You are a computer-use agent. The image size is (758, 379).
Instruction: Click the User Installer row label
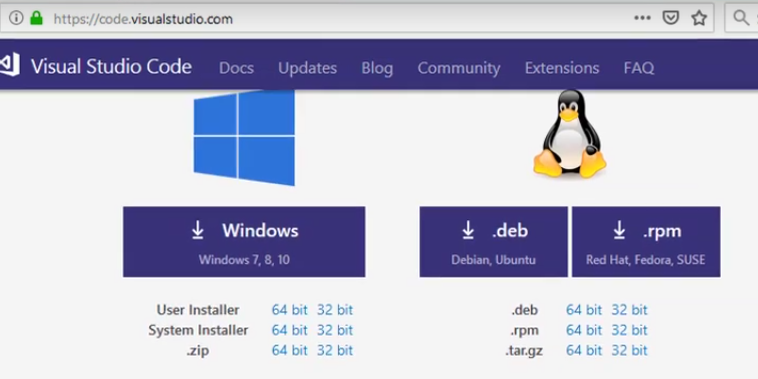click(x=198, y=310)
